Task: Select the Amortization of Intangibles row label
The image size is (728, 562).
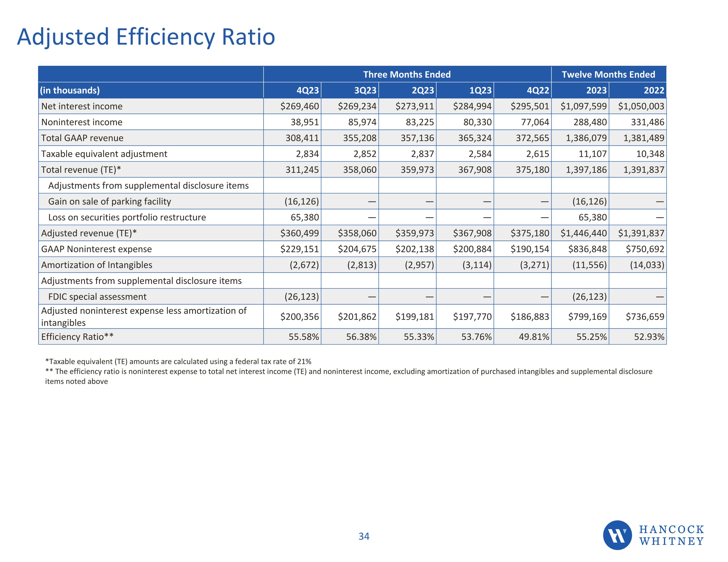Action: pyautogui.click(x=97, y=265)
